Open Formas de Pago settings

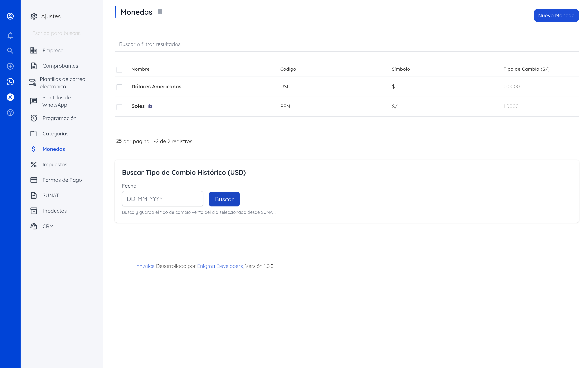click(62, 180)
